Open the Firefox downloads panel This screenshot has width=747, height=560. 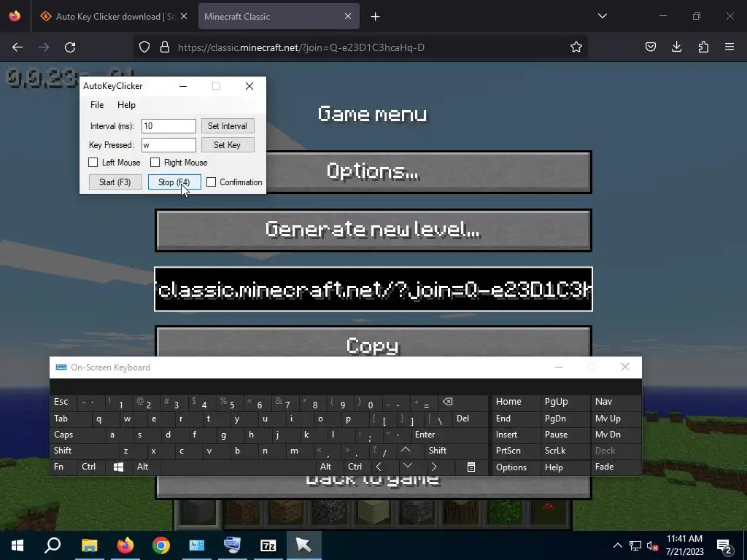[x=676, y=47]
